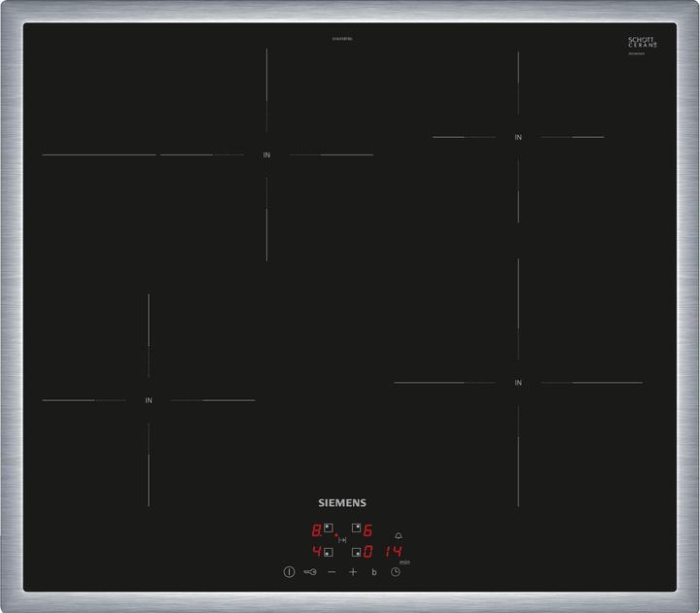Touch the IN mark of front-left zone

[149, 400]
